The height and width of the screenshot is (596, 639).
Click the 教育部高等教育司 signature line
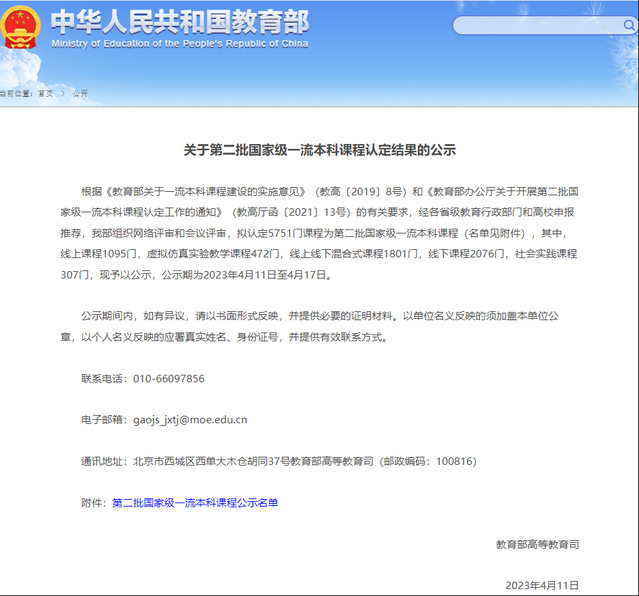point(537,544)
